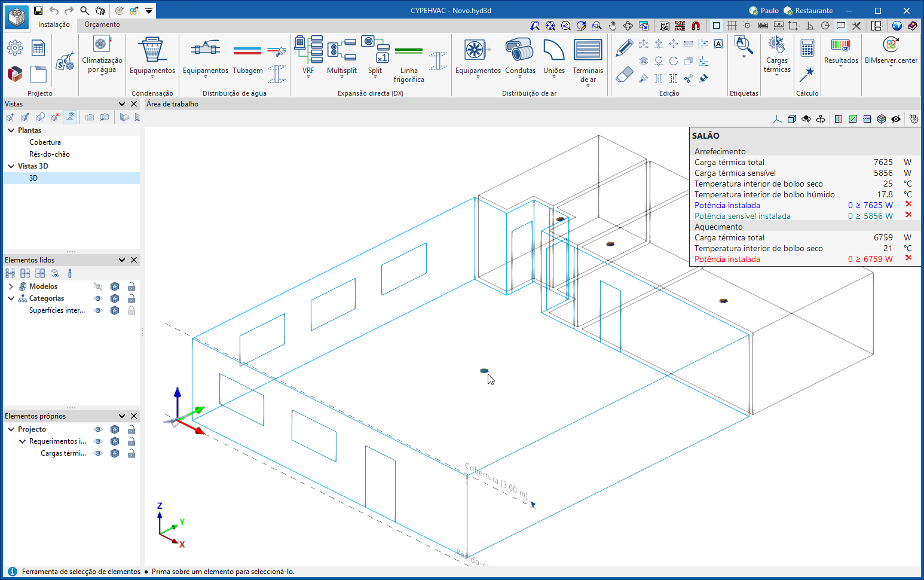Open the Elementos lidos panel dropdown
The width and height of the screenshot is (924, 580).
point(122,260)
